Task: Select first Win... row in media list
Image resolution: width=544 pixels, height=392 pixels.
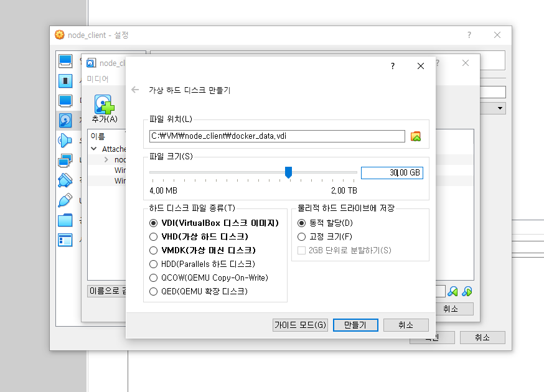Action: tap(120, 170)
